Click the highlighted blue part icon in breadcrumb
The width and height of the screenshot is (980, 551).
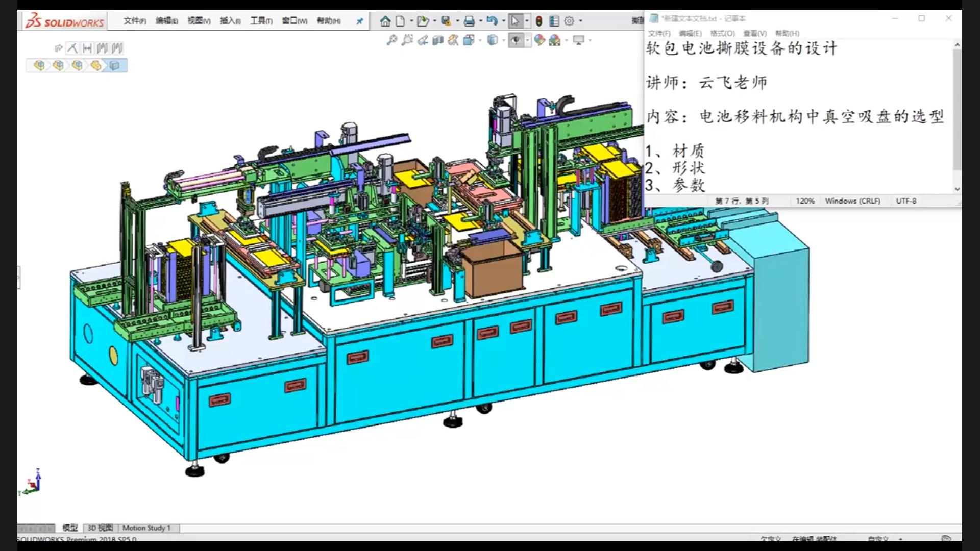tap(115, 65)
